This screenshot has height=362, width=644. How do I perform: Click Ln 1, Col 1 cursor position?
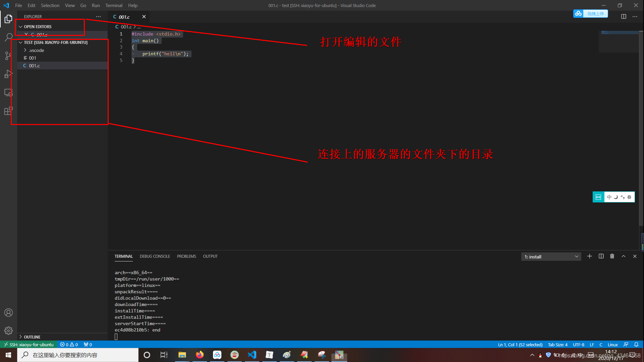(x=520, y=345)
